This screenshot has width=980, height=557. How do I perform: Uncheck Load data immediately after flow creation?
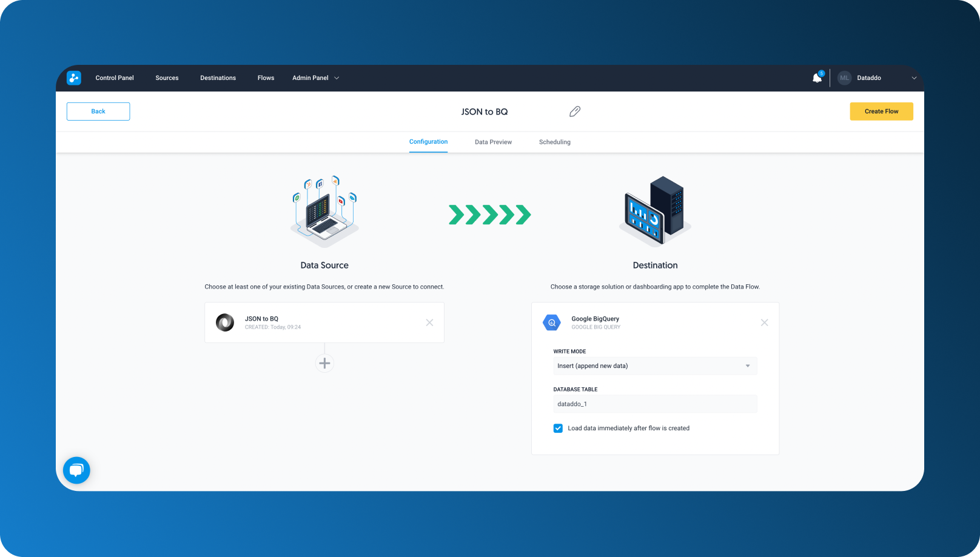click(558, 429)
